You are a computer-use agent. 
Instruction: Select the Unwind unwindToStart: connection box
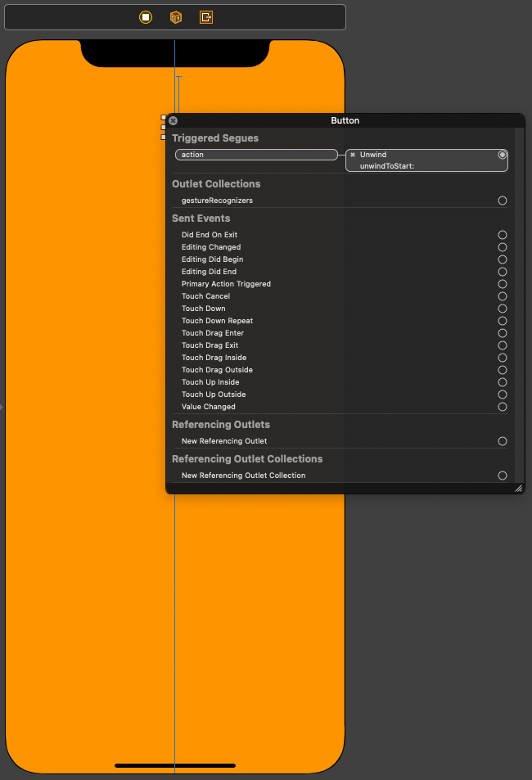coord(426,160)
